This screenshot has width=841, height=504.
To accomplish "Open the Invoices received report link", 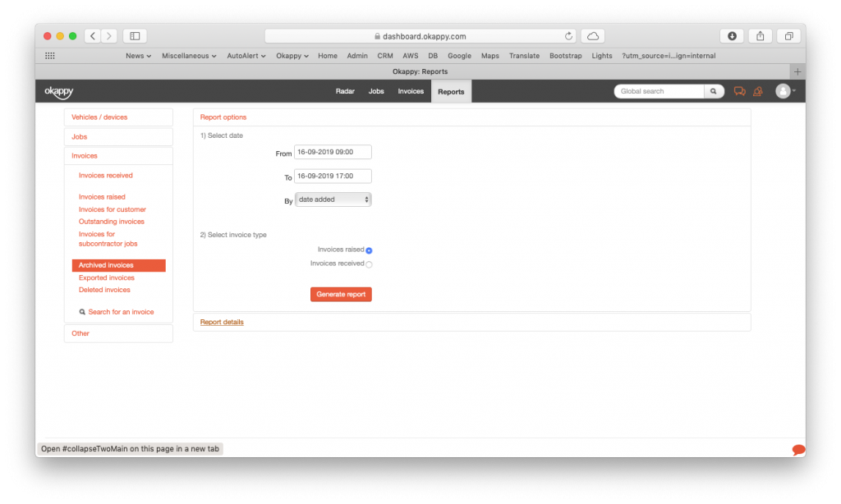I will coord(106,176).
